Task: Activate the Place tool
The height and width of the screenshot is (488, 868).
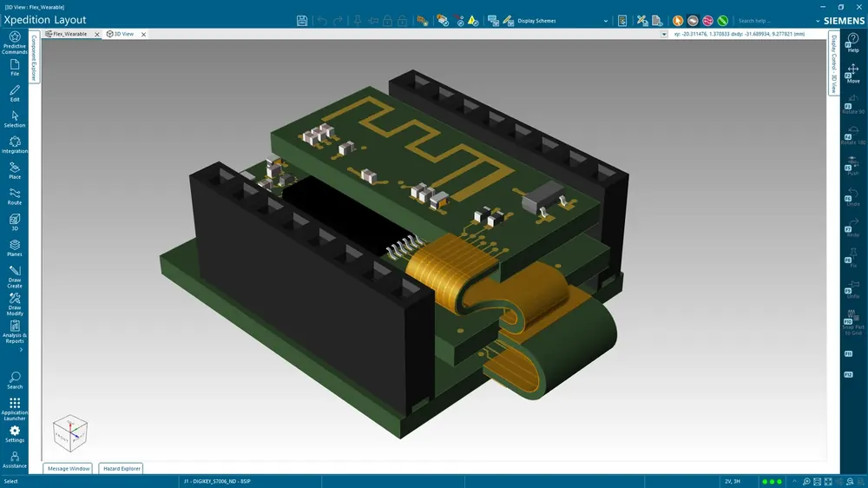Action: [15, 170]
